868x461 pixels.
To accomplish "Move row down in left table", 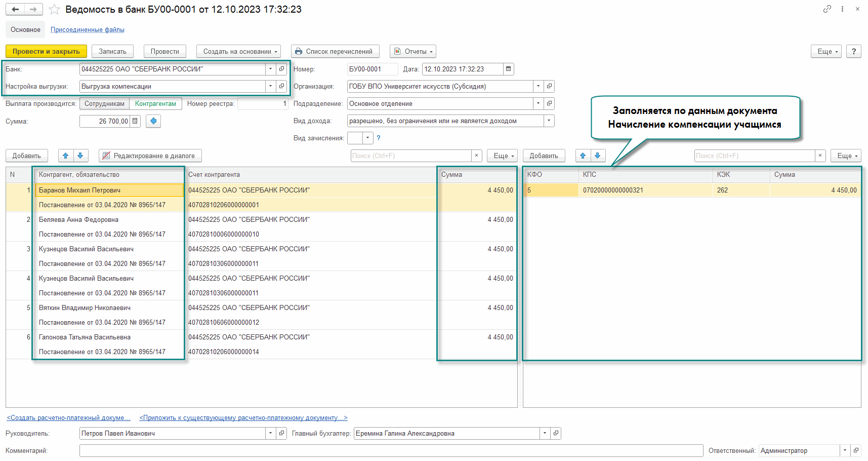I will click(x=80, y=156).
